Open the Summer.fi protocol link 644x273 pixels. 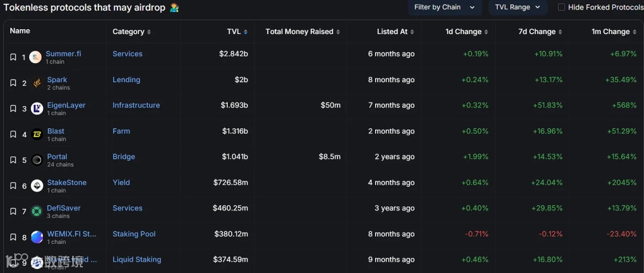(63, 54)
